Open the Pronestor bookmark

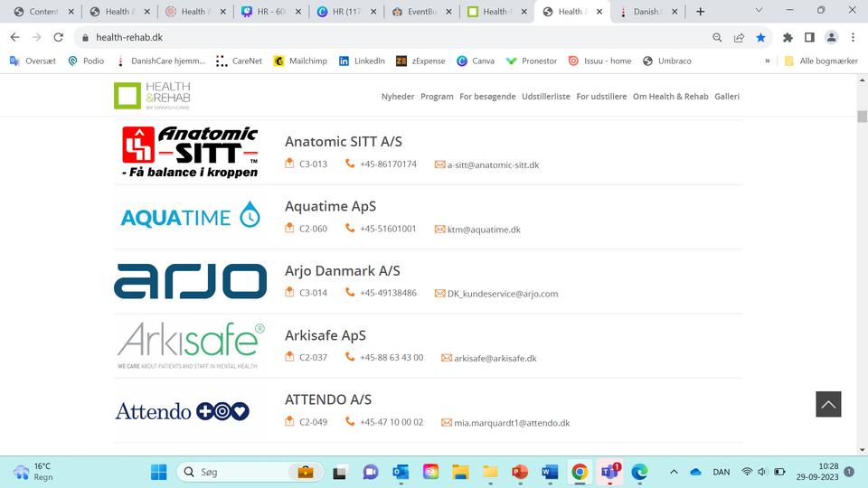point(532,61)
